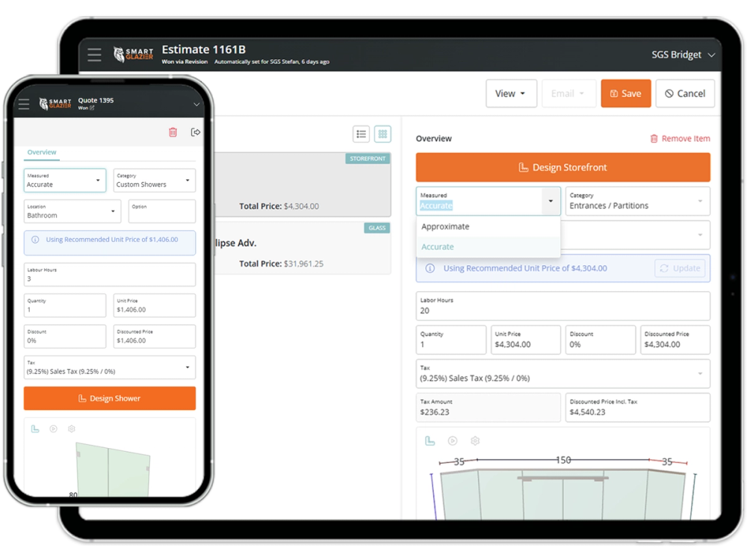The height and width of the screenshot is (560, 747).
Task: Switch to list view layout
Action: 361,134
